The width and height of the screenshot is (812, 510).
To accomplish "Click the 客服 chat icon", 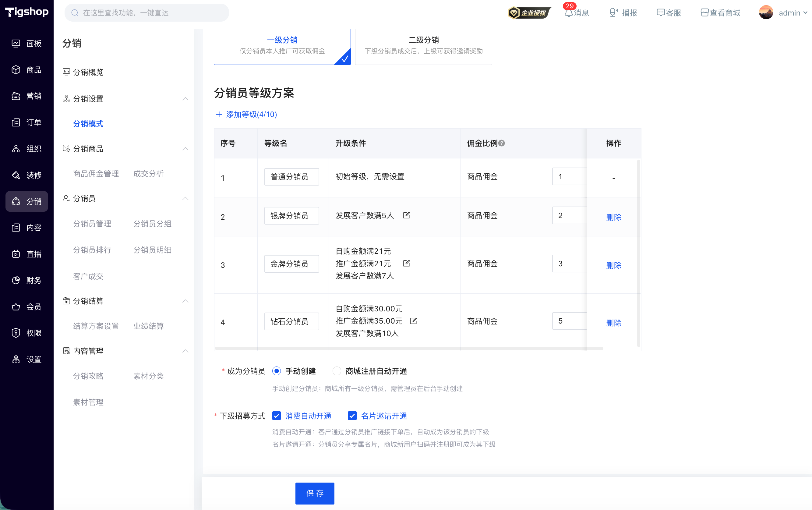I will [661, 13].
